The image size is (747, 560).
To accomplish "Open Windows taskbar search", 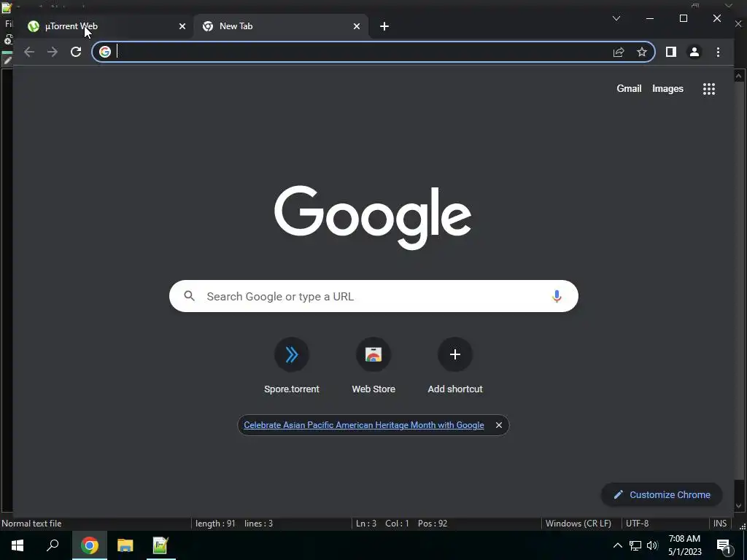I will pos(53,545).
